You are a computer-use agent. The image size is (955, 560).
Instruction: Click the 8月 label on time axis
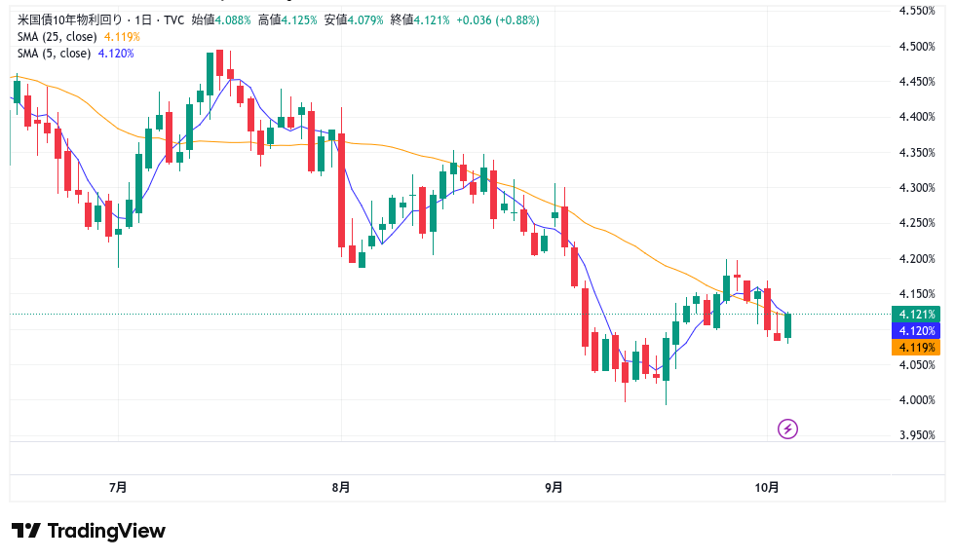click(341, 488)
